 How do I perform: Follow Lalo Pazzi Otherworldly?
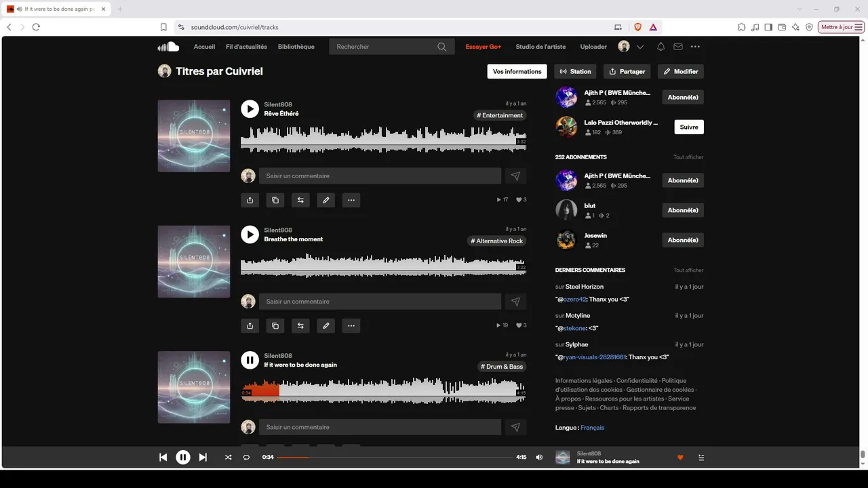coord(689,127)
